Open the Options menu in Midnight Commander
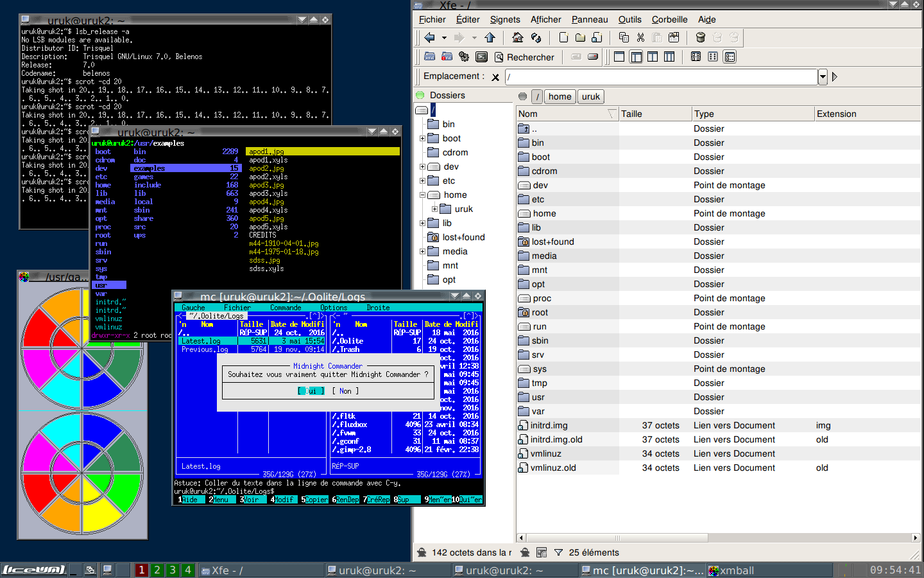Image resolution: width=924 pixels, height=578 pixels. click(334, 308)
